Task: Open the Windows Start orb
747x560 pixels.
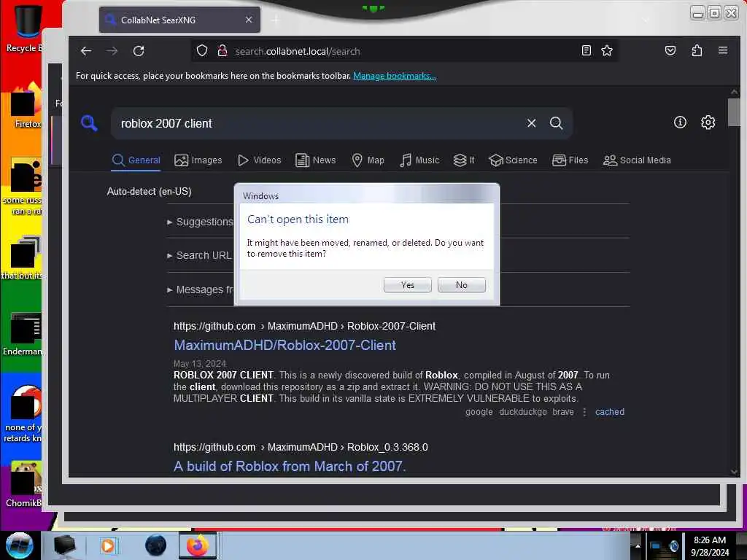Action: (20, 545)
